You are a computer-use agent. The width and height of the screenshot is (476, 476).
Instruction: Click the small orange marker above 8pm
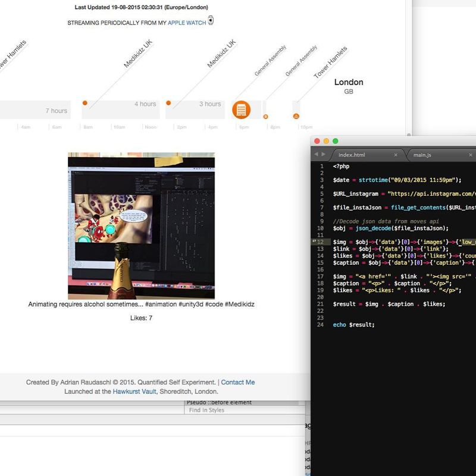[265, 117]
